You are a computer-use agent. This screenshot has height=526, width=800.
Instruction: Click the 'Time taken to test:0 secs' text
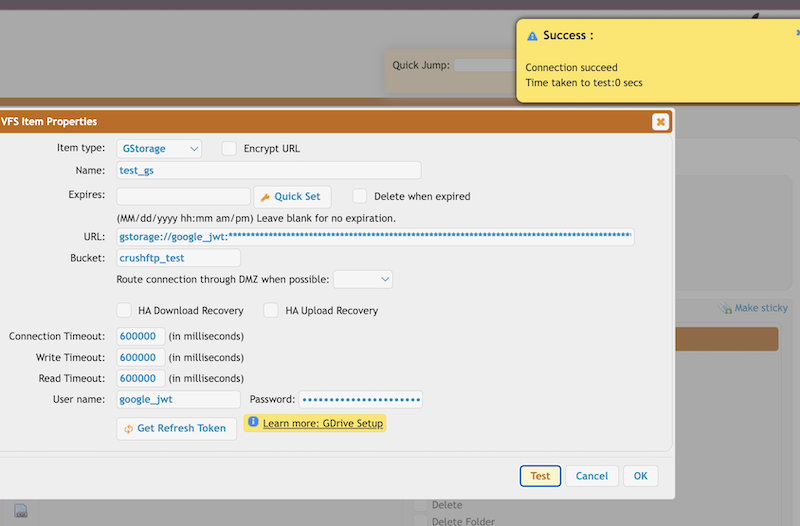tap(584, 83)
